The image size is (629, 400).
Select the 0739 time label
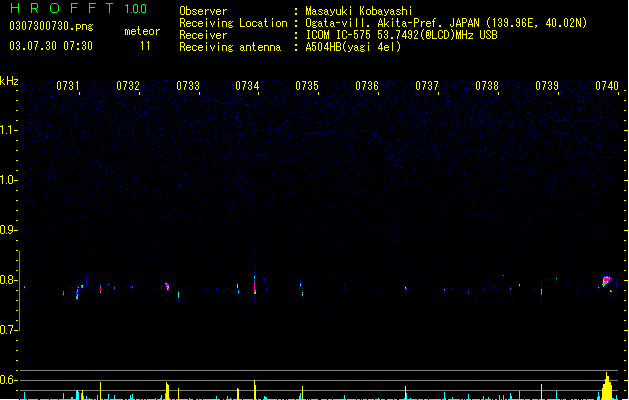[x=547, y=86]
